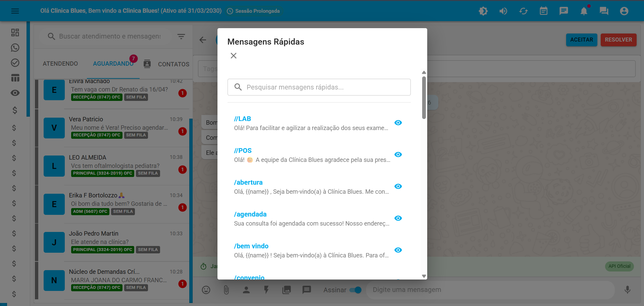The height and width of the screenshot is (306, 644).
Task: Open the filter options beside search
Action: click(x=181, y=36)
